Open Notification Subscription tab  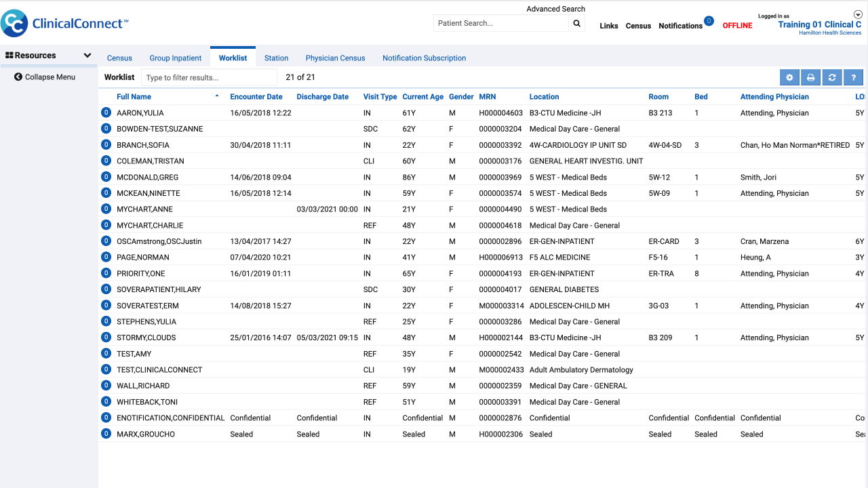pos(424,58)
